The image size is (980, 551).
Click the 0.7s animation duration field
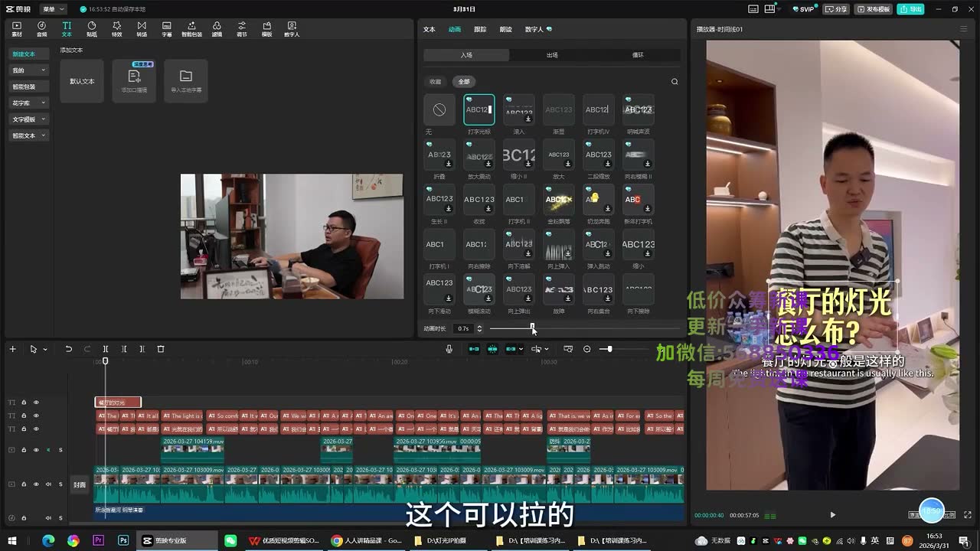point(463,328)
